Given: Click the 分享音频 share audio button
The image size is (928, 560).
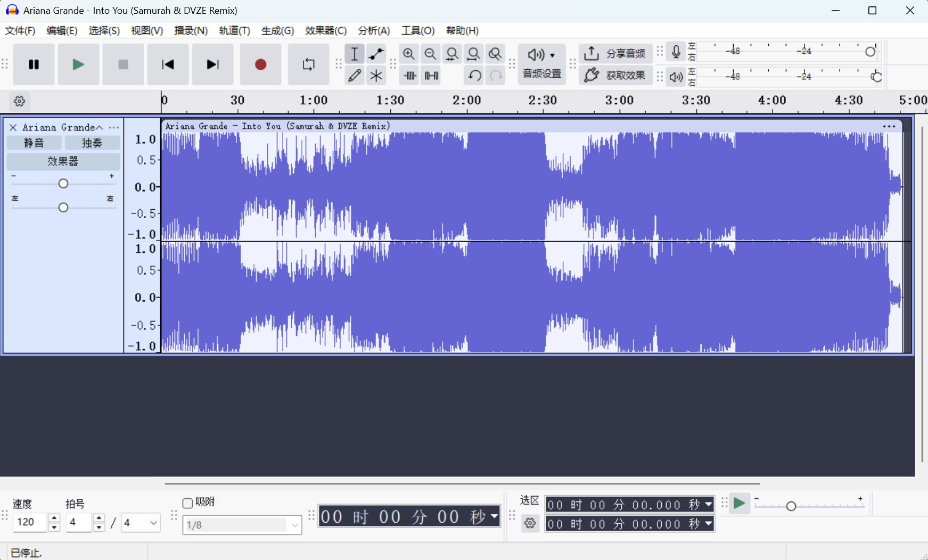Looking at the screenshot, I should [615, 54].
